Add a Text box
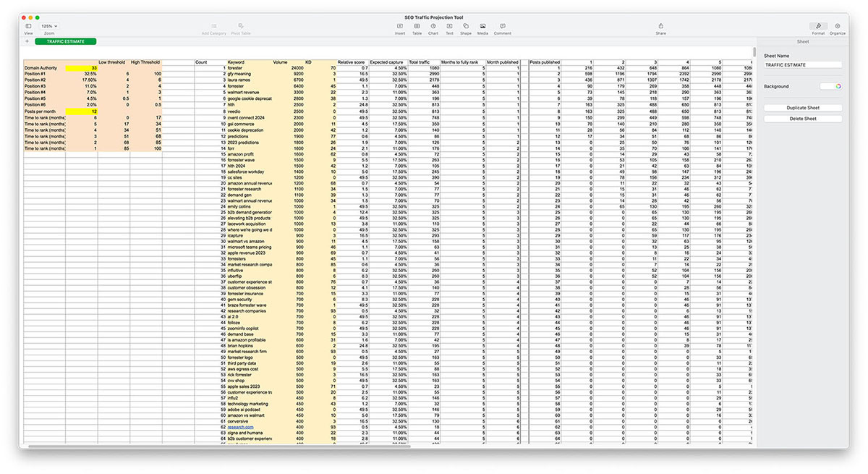The image size is (868, 474). coord(449,26)
